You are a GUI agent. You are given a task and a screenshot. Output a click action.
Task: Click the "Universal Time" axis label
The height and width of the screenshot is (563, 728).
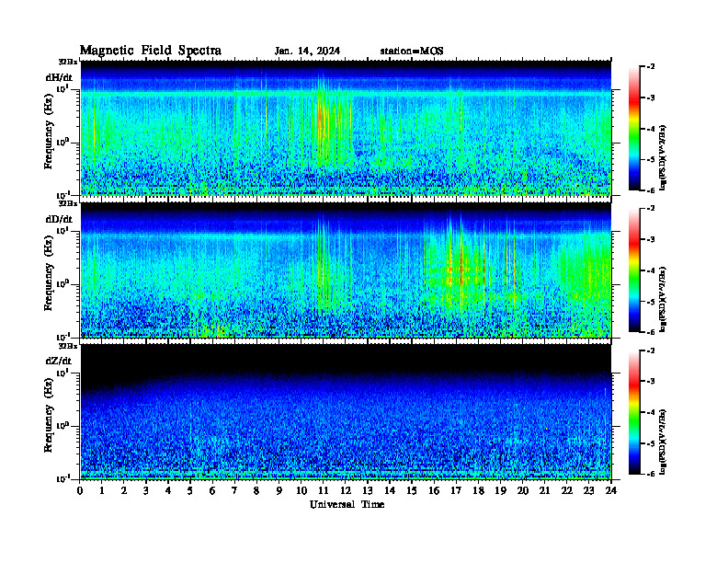click(x=347, y=504)
